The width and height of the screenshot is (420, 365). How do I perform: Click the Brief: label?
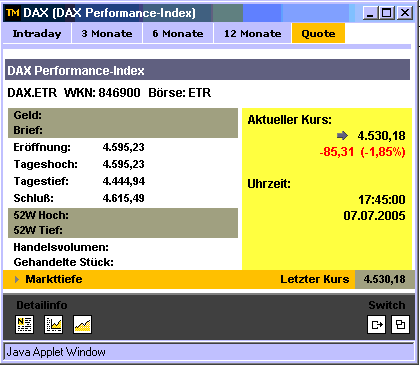[28, 130]
